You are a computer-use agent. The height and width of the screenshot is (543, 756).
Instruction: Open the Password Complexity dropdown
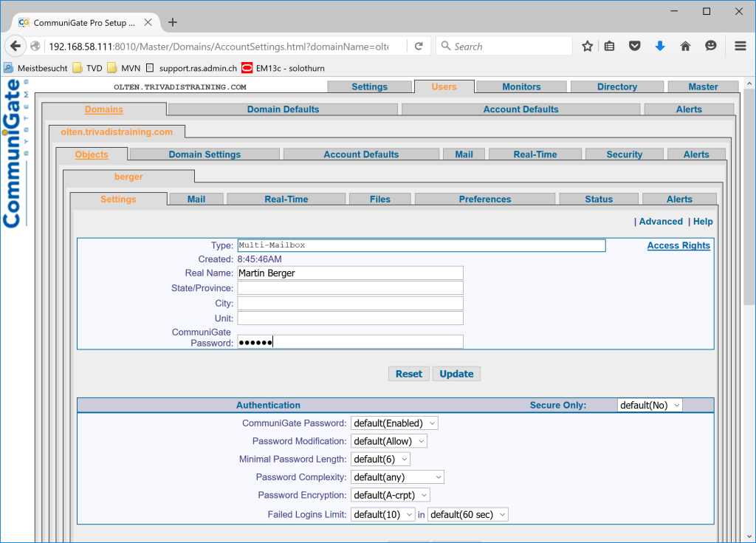(397, 477)
